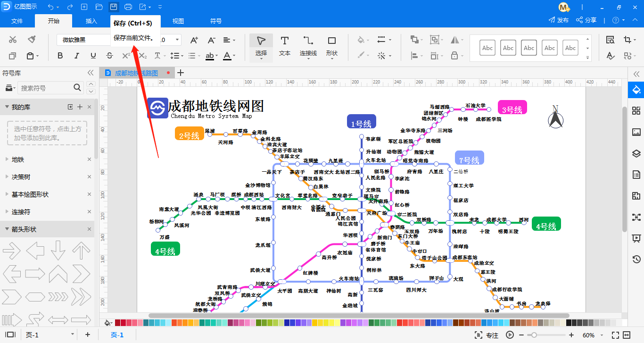Switch to the 符号 tab

pyautogui.click(x=216, y=21)
